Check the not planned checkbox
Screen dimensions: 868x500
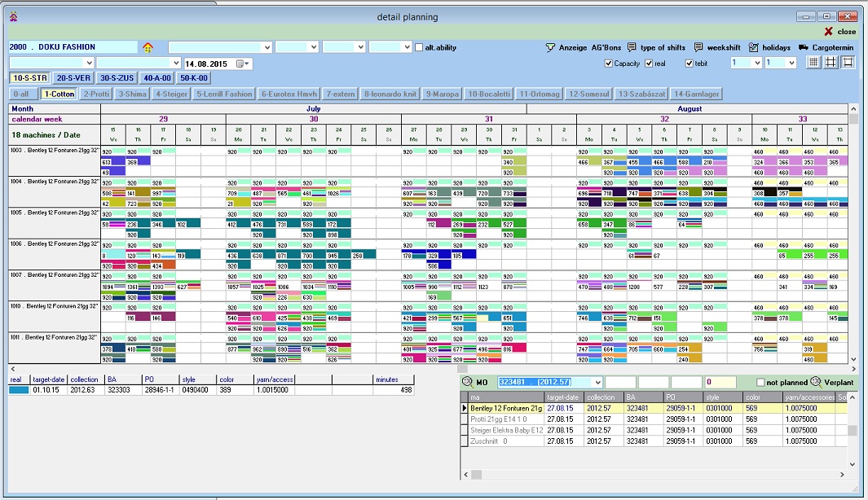(x=760, y=382)
